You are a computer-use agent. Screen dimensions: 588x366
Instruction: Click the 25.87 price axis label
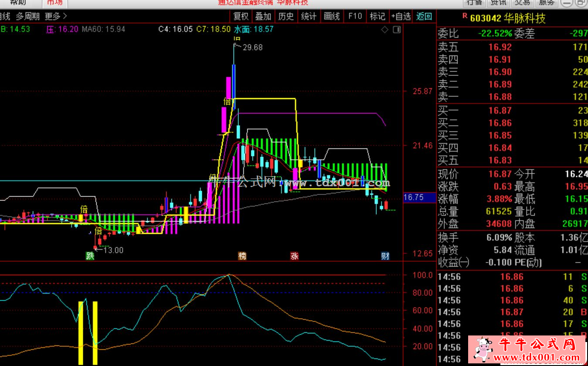[423, 92]
